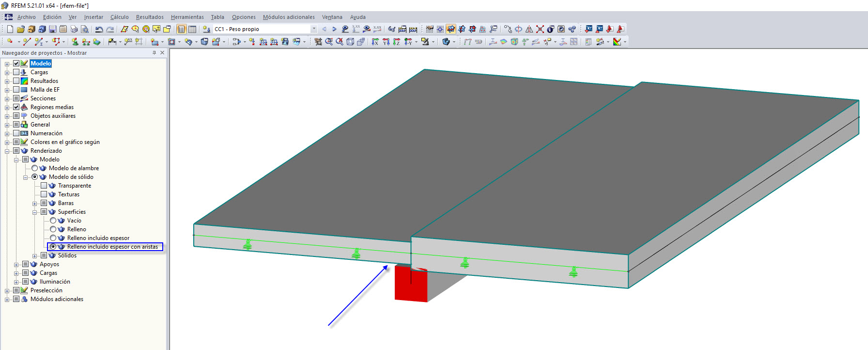Create a new model file

[10, 29]
